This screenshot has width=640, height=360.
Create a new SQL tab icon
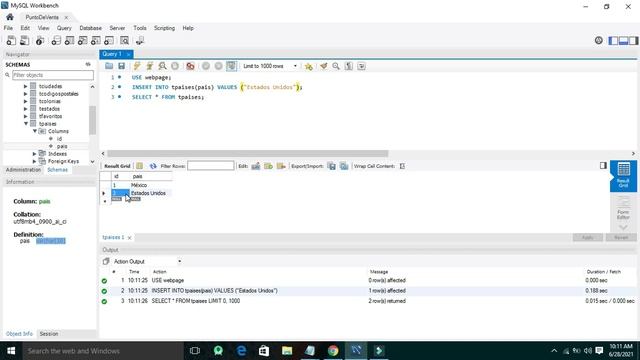(x=11, y=40)
